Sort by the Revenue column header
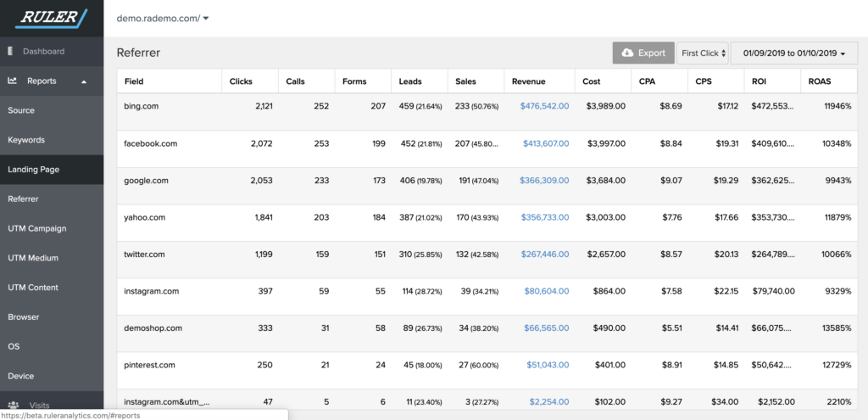The image size is (868, 420). click(x=539, y=81)
